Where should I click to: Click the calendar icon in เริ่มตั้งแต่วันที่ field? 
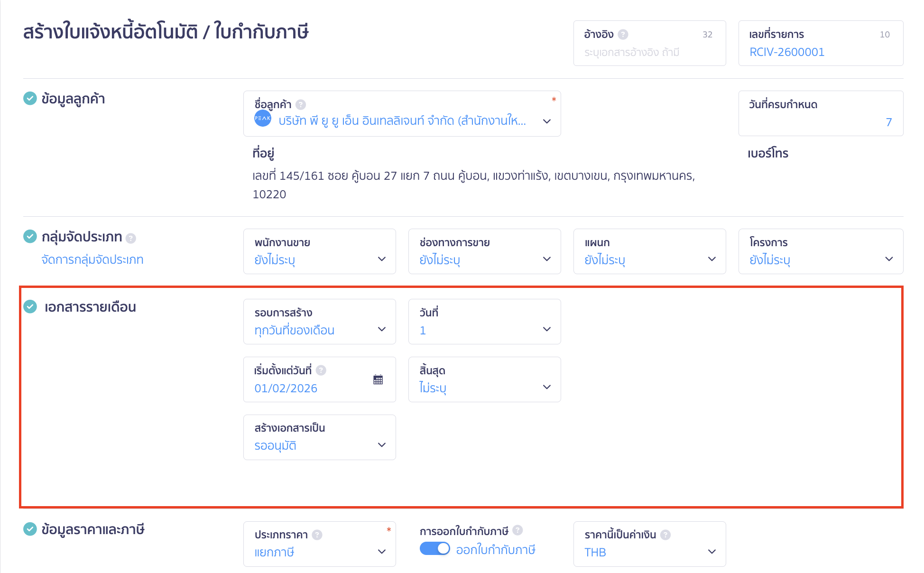tap(378, 379)
